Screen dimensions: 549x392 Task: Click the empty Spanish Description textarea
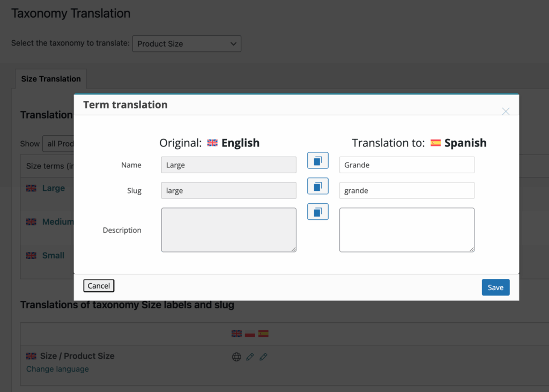[x=406, y=230]
